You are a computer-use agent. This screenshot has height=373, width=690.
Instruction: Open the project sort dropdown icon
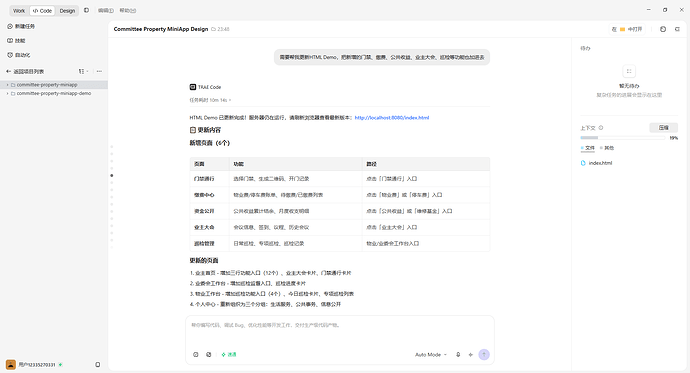83,71
